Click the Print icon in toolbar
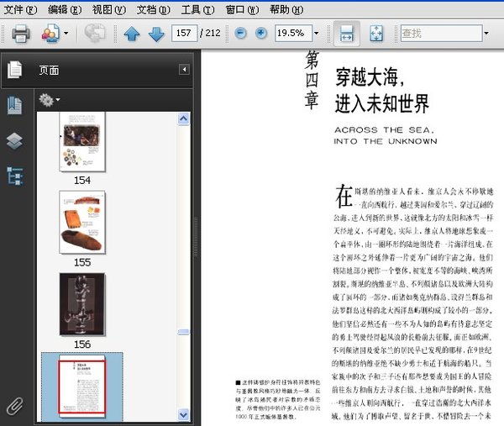 pos(20,34)
